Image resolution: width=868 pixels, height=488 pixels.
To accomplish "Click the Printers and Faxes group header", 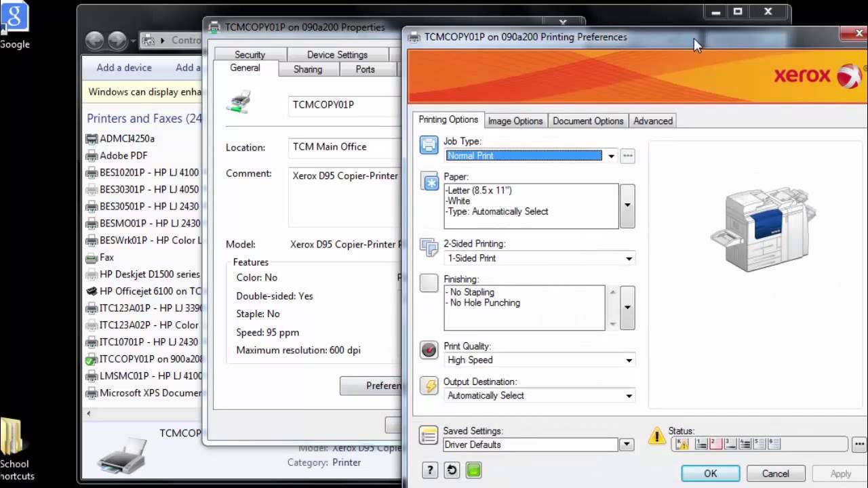I will click(x=144, y=119).
